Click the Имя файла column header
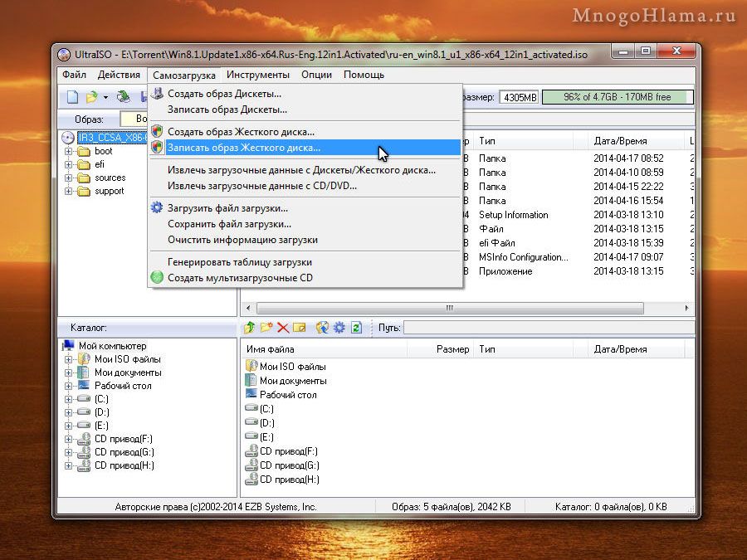This screenshot has width=747, height=560. 271,349
